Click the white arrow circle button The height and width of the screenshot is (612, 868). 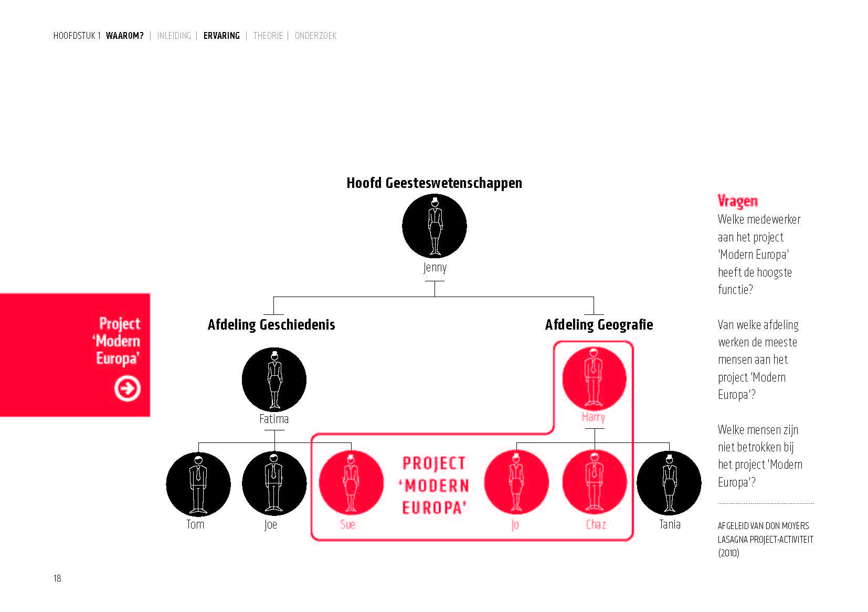[128, 388]
